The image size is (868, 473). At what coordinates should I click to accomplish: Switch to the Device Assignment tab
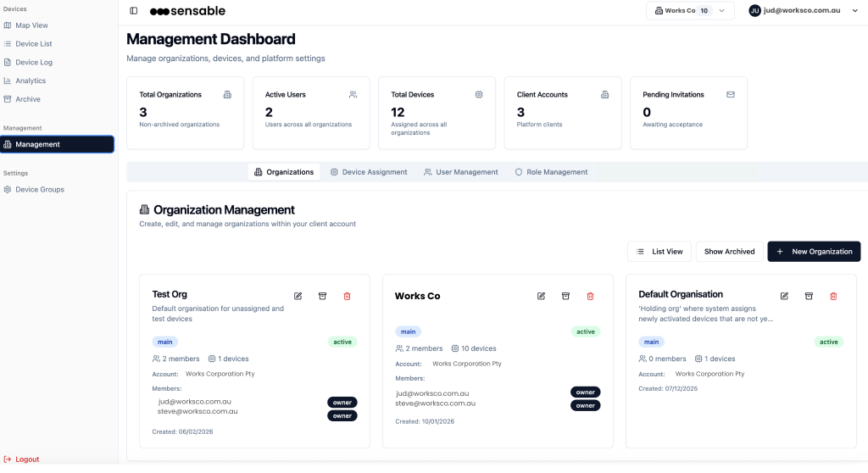[x=369, y=172]
